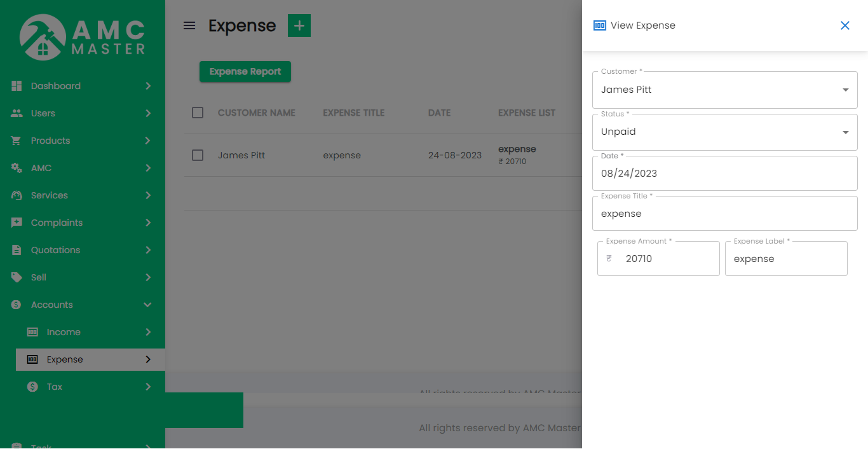868x449 pixels.
Task: Collapse the Accounts menu section
Action: 147,305
